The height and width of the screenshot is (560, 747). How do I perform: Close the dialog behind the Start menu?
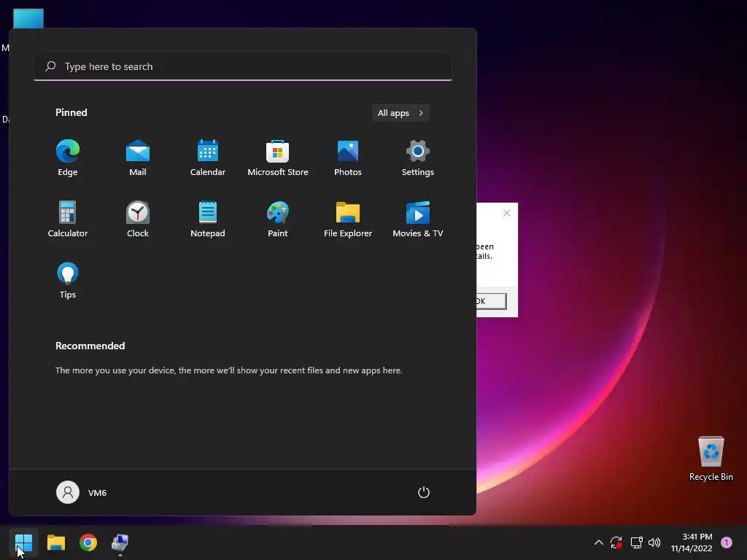[x=507, y=213]
